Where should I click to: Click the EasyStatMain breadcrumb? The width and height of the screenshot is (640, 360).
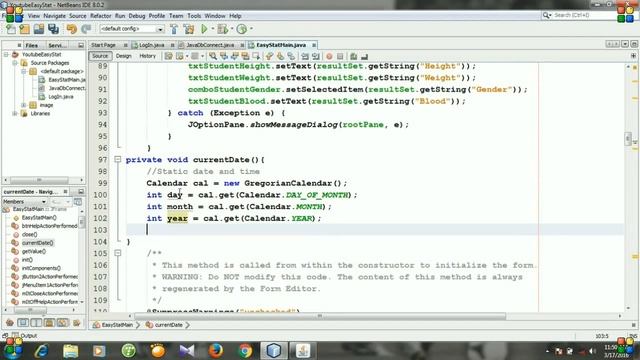[x=117, y=325]
